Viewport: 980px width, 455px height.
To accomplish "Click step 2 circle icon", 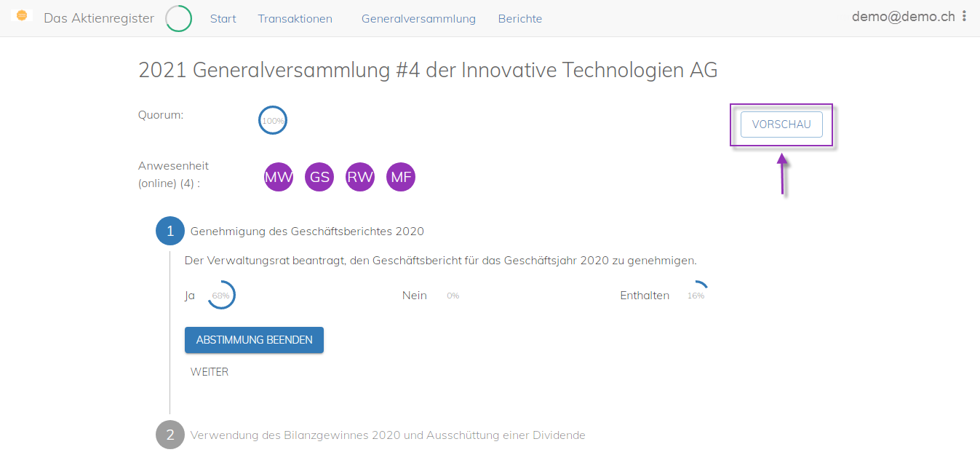I will 170,435.
